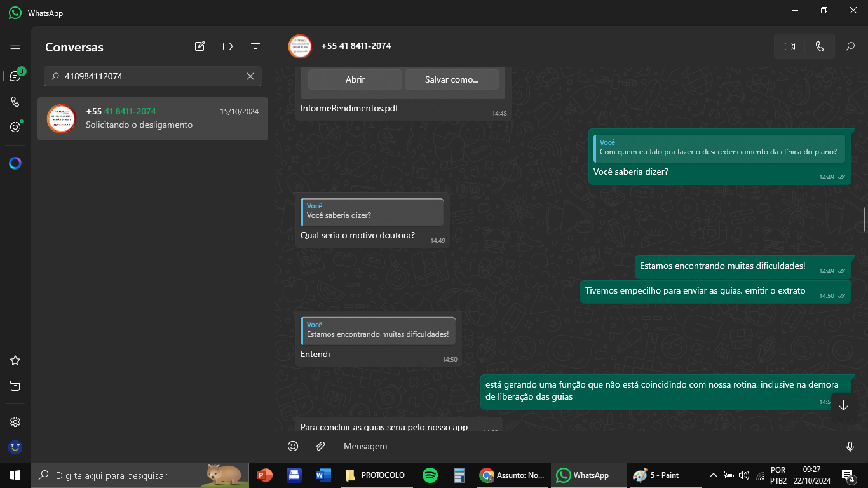Open the Chats tab with unread badge
This screenshot has height=488, width=868.
(16, 76)
